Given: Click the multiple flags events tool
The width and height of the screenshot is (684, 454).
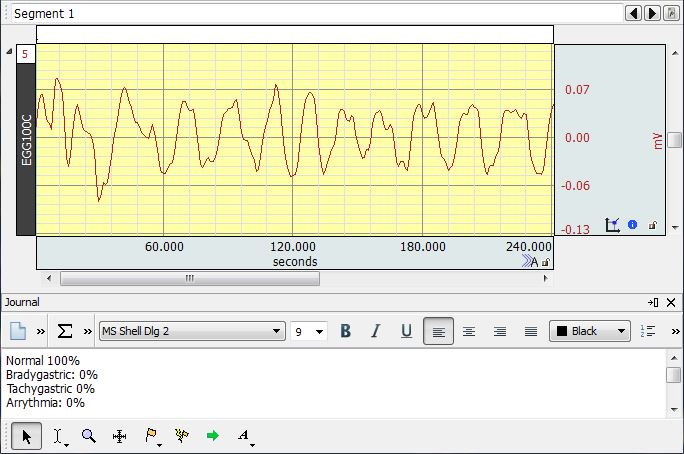Looking at the screenshot, I should [x=181, y=436].
